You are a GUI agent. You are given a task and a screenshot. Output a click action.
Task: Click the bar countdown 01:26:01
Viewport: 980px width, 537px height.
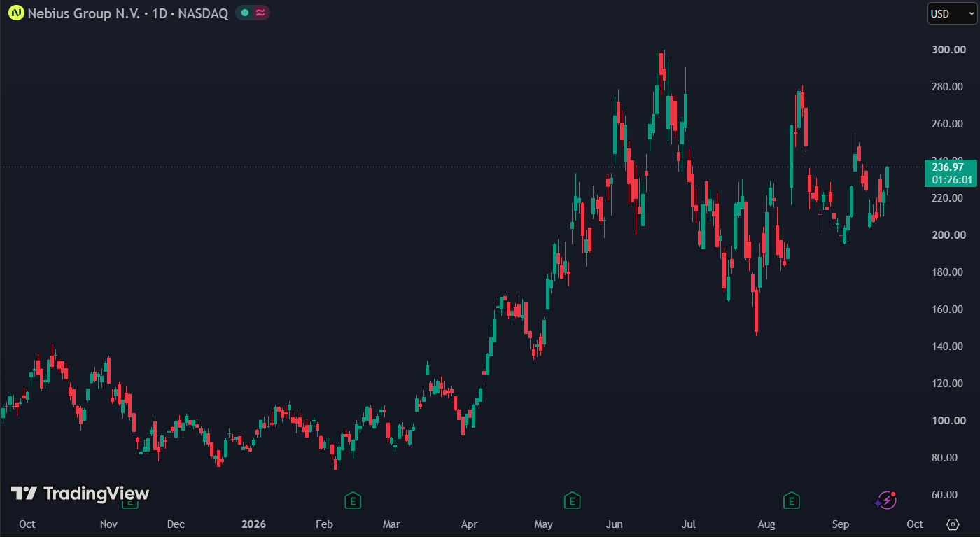952,180
